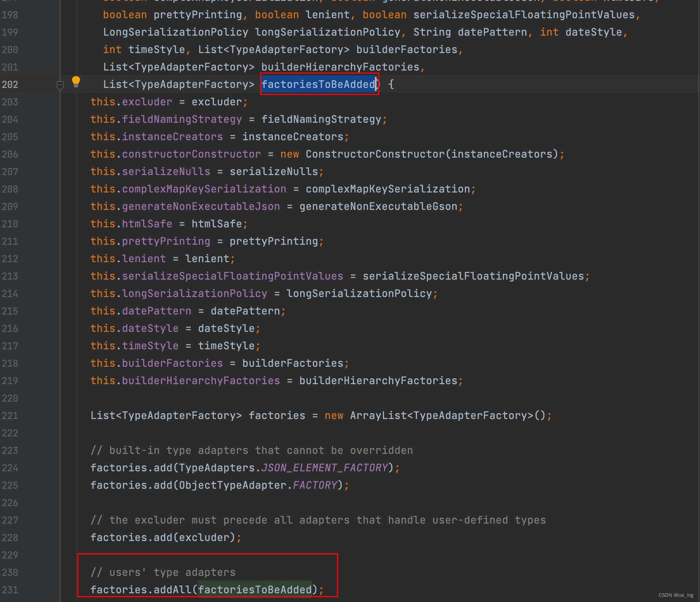Click this.longSerializationPolicy field
Screen dimensions: 700x602
click(x=179, y=293)
